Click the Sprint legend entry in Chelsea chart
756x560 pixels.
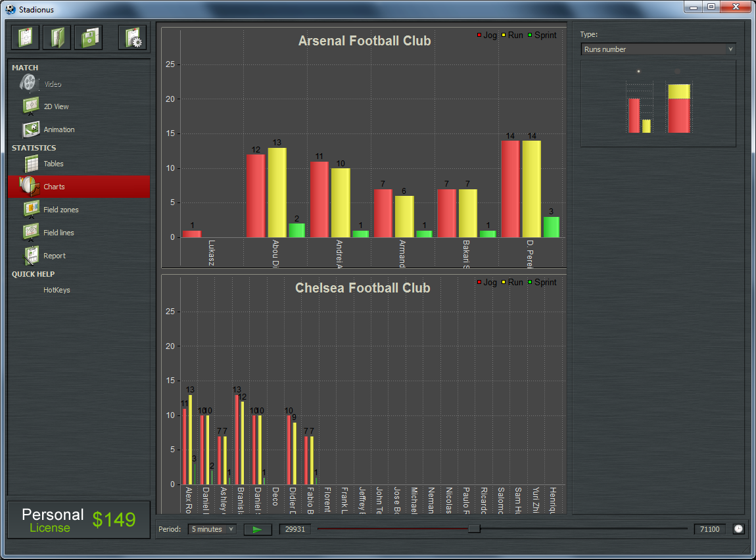click(542, 283)
